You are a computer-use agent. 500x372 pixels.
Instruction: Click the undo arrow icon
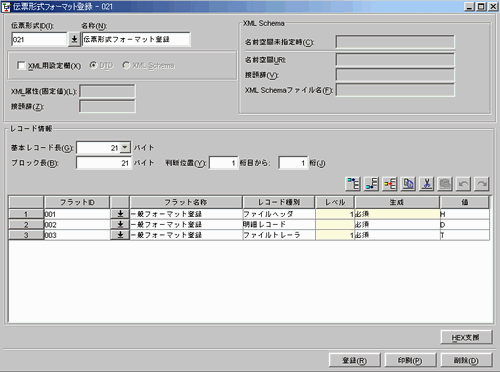point(463,184)
